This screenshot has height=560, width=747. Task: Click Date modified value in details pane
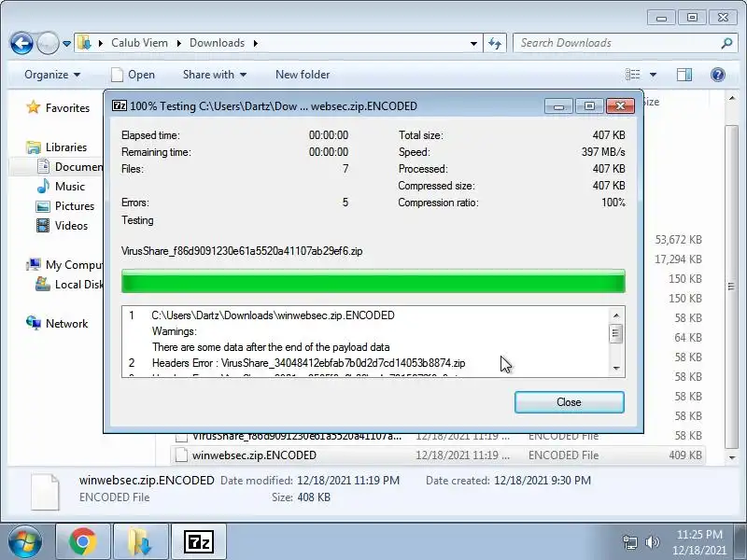(348, 481)
